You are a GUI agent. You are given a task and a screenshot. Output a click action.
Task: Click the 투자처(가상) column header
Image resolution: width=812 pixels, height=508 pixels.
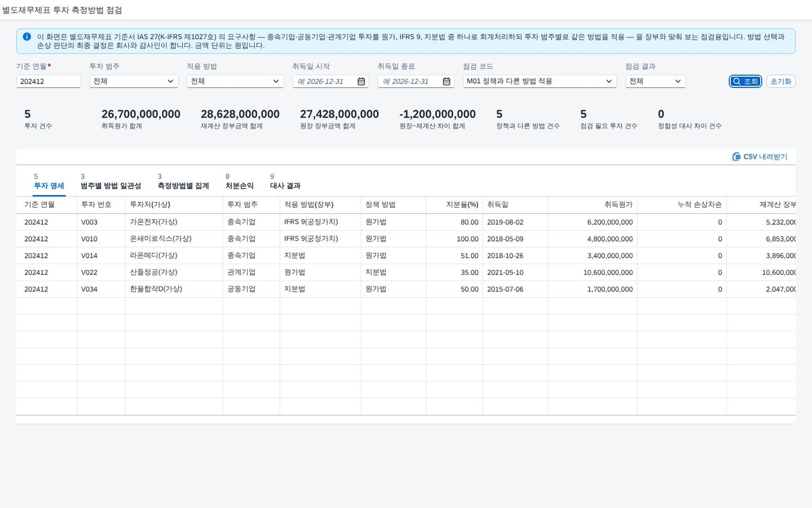[x=174, y=205]
